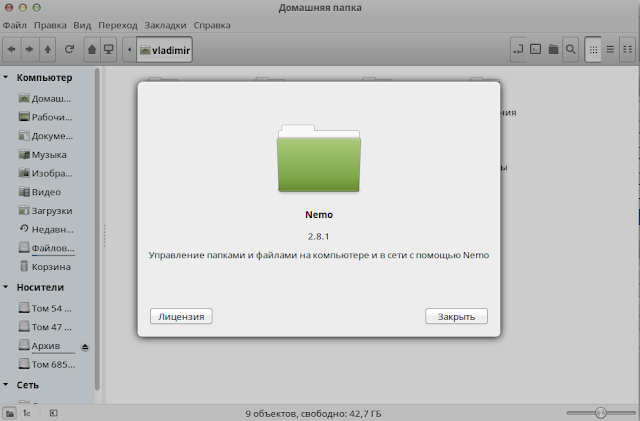Open Недавн... in the sidebar
Viewport: 640px width, 421px height.
click(x=46, y=229)
